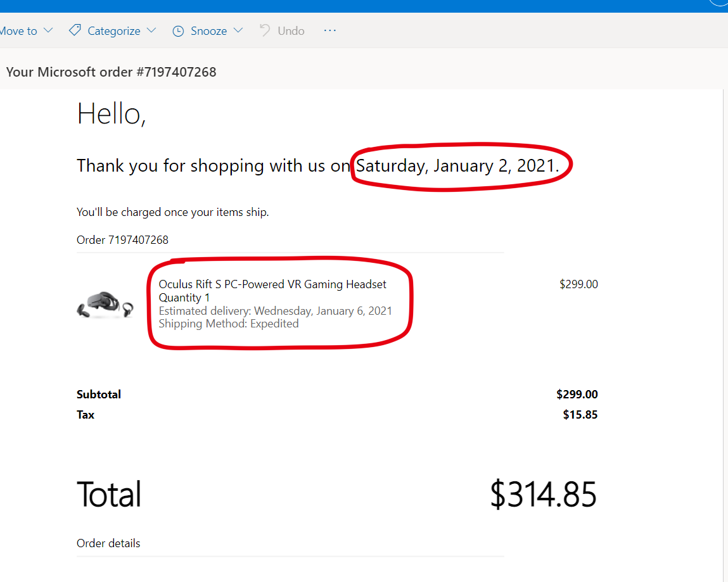This screenshot has height=582, width=728.
Task: Click the Snooze label
Action: point(209,31)
